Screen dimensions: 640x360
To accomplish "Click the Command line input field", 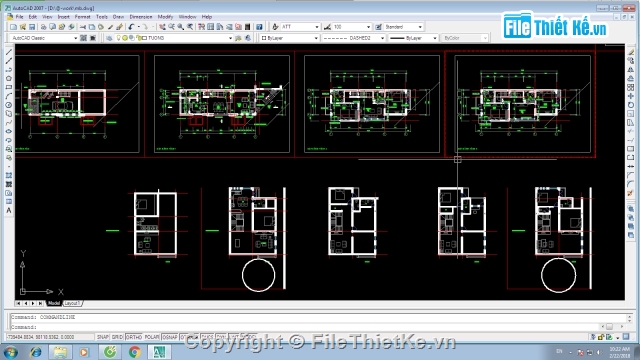I will click(318, 327).
